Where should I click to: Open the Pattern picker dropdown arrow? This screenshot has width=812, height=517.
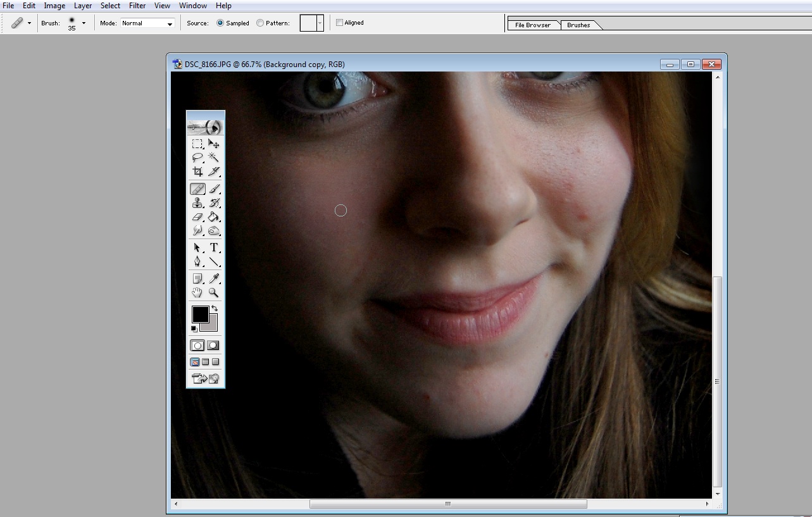pos(320,23)
